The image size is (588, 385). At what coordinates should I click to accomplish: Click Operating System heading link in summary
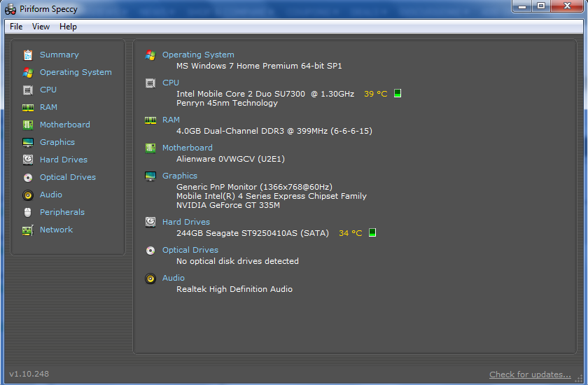[198, 55]
